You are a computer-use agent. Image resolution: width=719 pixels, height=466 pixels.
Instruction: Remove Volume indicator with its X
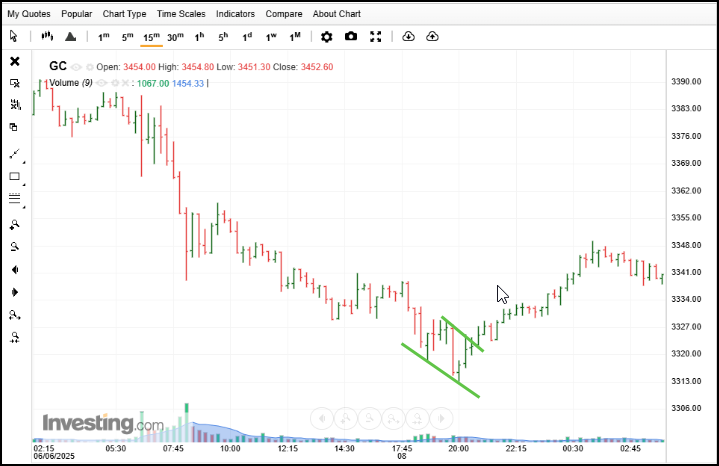[125, 83]
